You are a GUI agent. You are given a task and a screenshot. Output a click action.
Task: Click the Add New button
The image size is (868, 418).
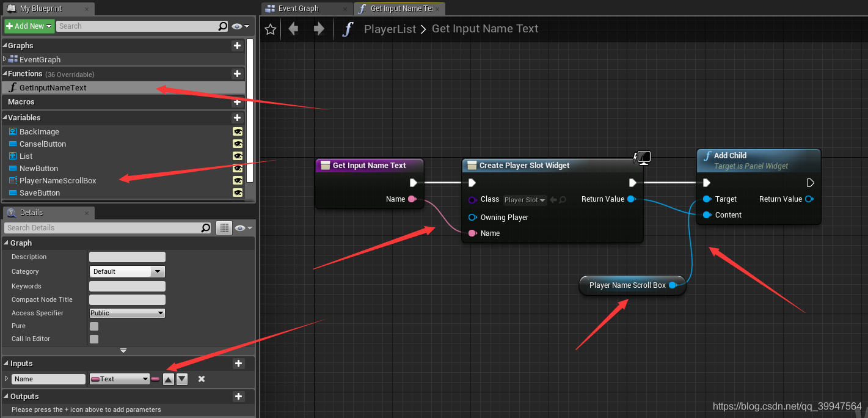point(29,26)
